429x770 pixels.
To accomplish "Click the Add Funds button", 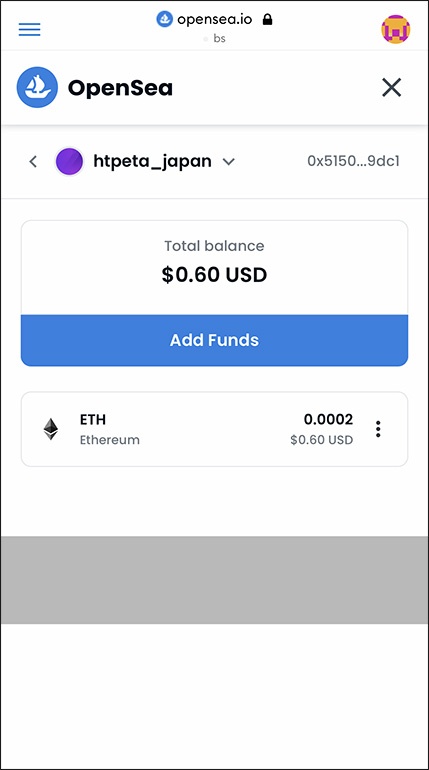I will tap(214, 340).
